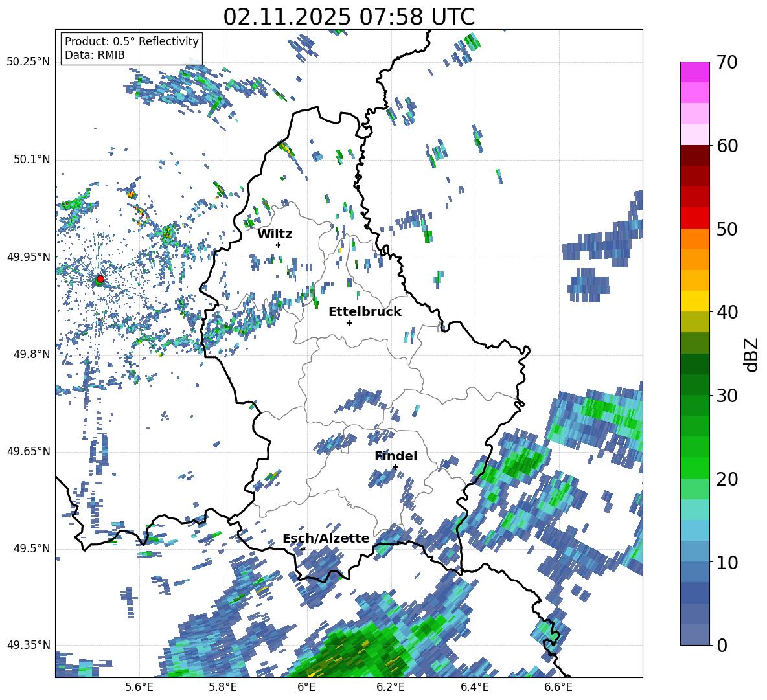Pick the bright red colorbar swatch near 50
Viewport: 767px width, 700px height.
tap(694, 218)
